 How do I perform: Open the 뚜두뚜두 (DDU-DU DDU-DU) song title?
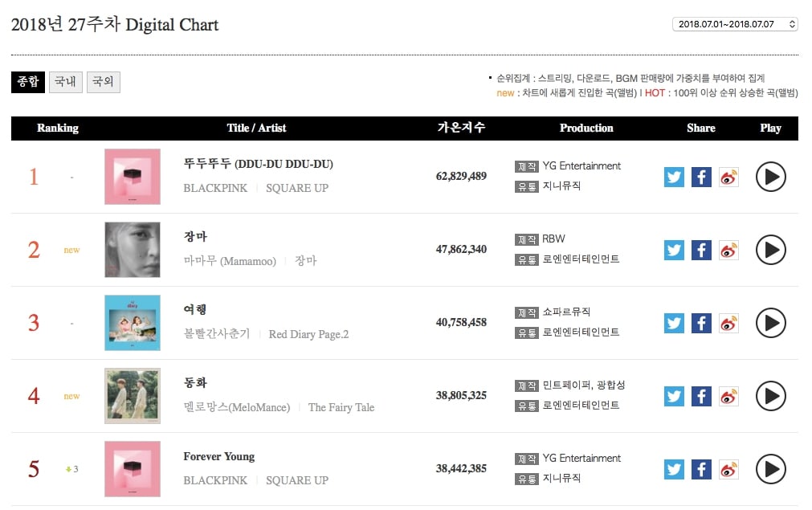click(258, 164)
